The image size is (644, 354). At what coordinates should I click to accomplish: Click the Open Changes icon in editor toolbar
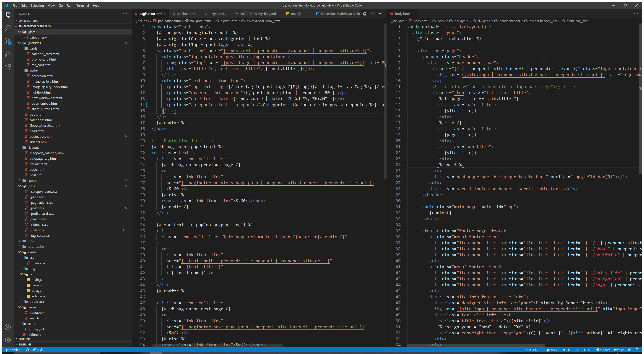(365, 14)
